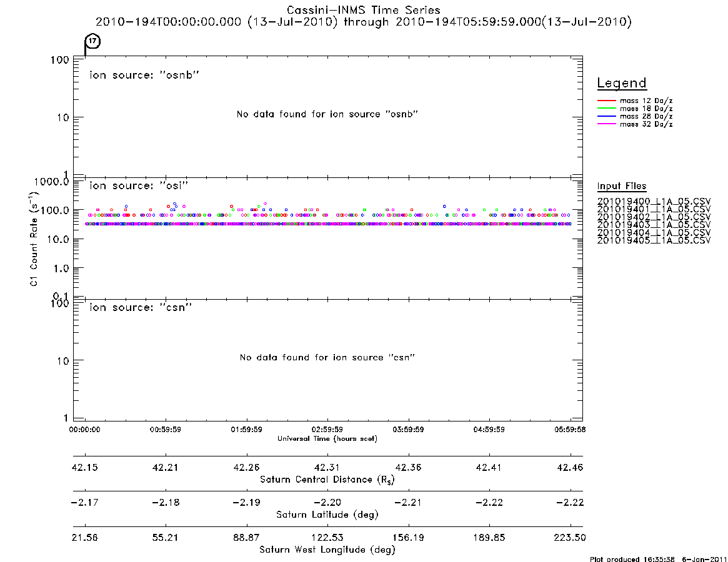
Task: Click distance value 42.36
Action: click(x=408, y=467)
